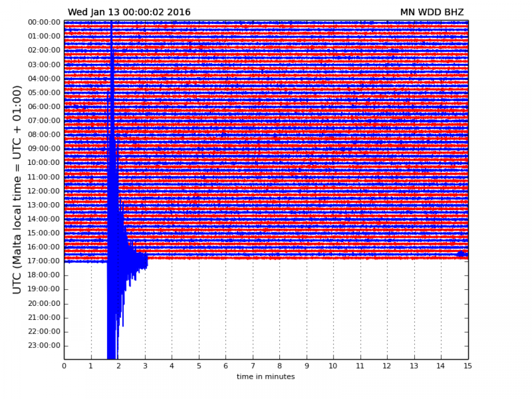
Task: Click the 3 minute tick label
Action: (145, 366)
